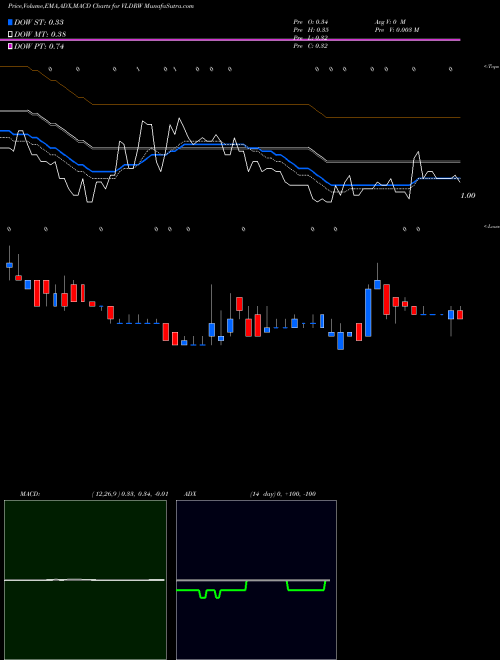
Task: Click the tallest blue candlestick in the price chart
Action: 368,312
